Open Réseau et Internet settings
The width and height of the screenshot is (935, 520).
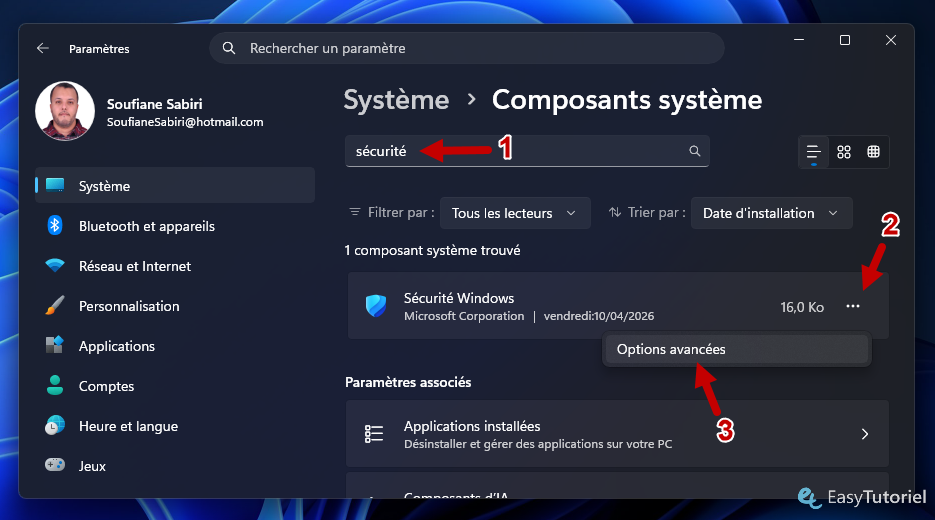175,266
